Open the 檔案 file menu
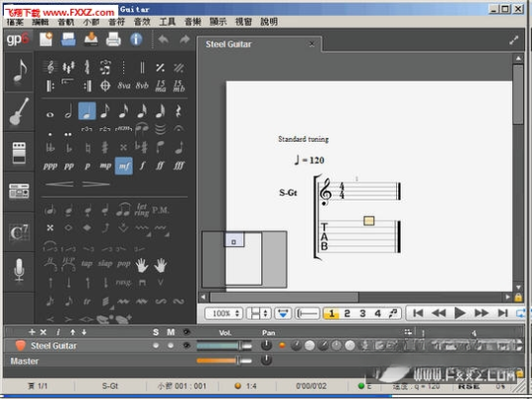 pos(15,22)
